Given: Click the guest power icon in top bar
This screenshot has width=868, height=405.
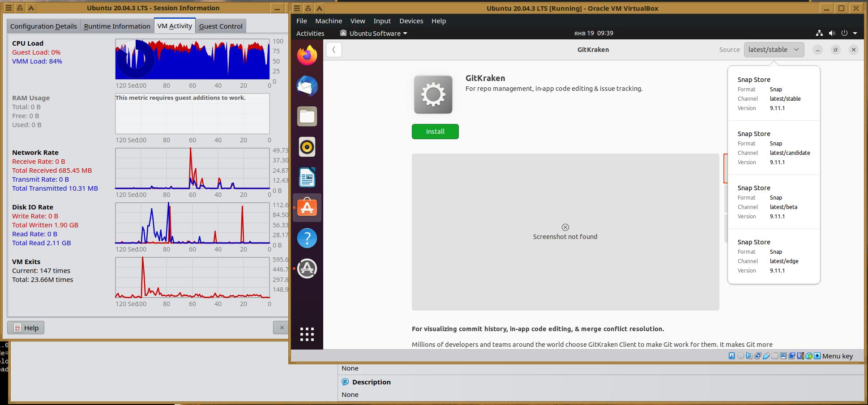Looking at the screenshot, I should point(844,33).
